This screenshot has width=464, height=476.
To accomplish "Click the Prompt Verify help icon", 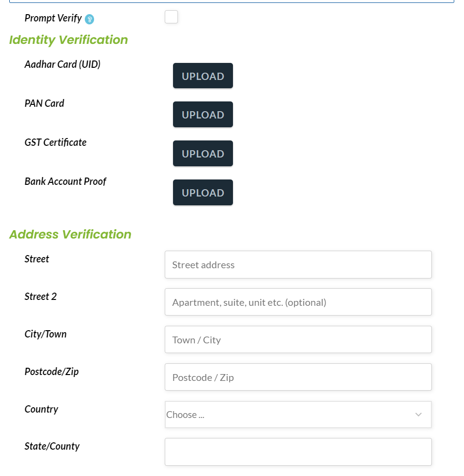I will click(x=89, y=19).
